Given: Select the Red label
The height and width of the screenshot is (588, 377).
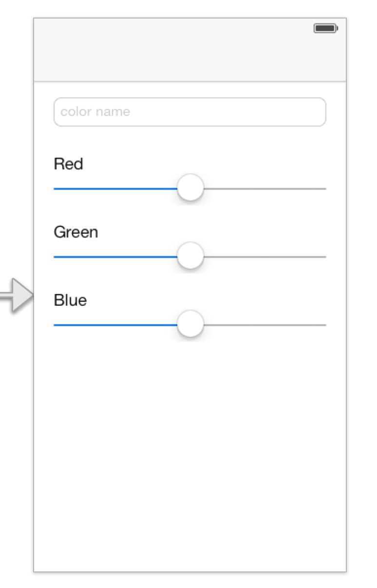Looking at the screenshot, I should [x=68, y=164].
